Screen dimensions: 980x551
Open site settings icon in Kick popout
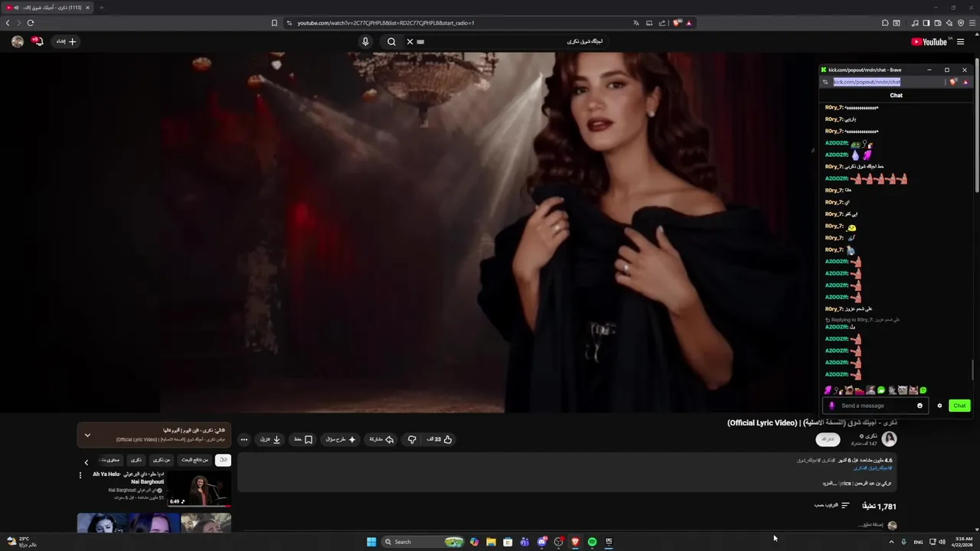point(825,82)
